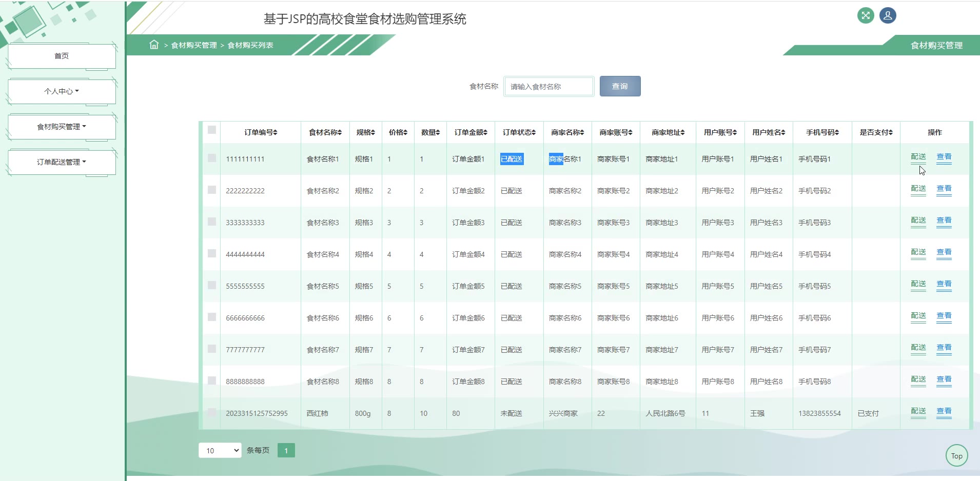Open the rows-per-page dropdown showing 10
The width and height of the screenshot is (980, 481).
[220, 450]
